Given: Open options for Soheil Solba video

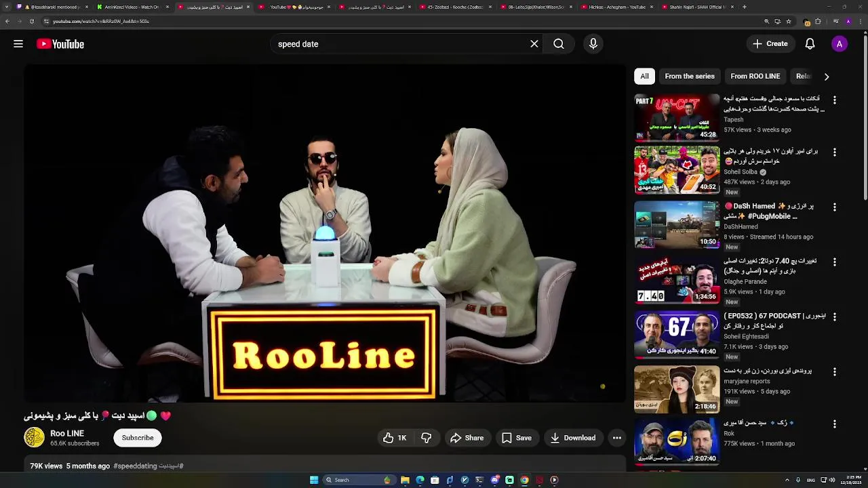Looking at the screenshot, I should click(835, 152).
